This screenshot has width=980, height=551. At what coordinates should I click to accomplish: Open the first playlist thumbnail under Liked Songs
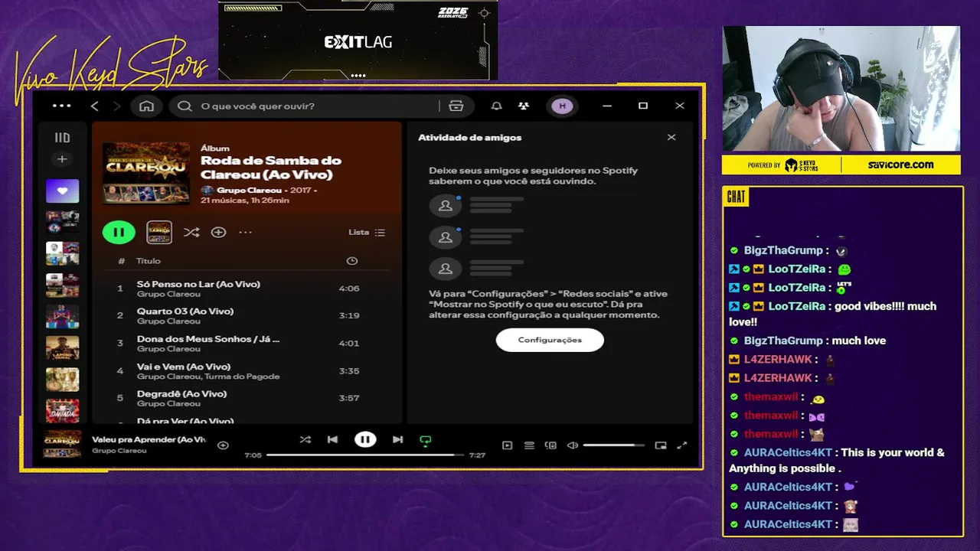(x=62, y=222)
